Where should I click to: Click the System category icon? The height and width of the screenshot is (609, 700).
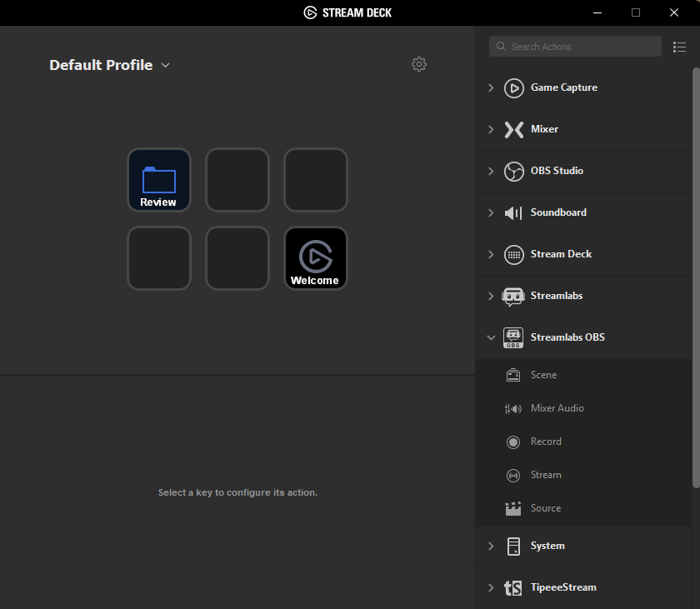point(514,546)
